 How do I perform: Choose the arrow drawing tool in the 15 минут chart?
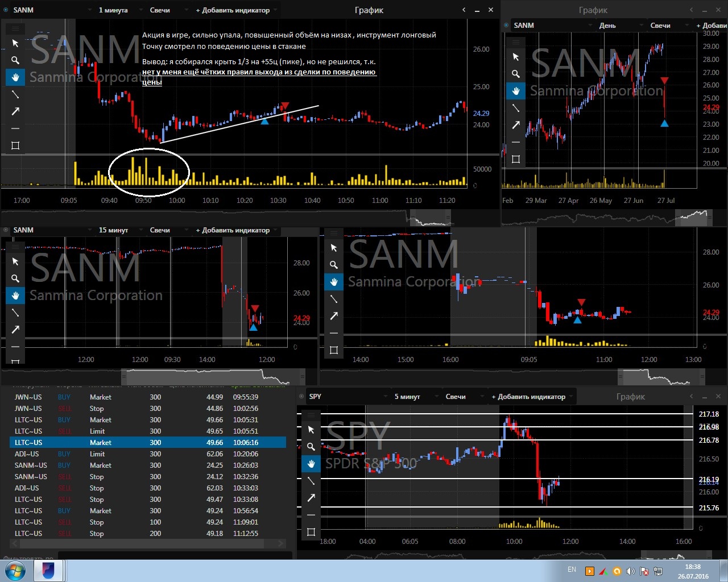pos(15,330)
